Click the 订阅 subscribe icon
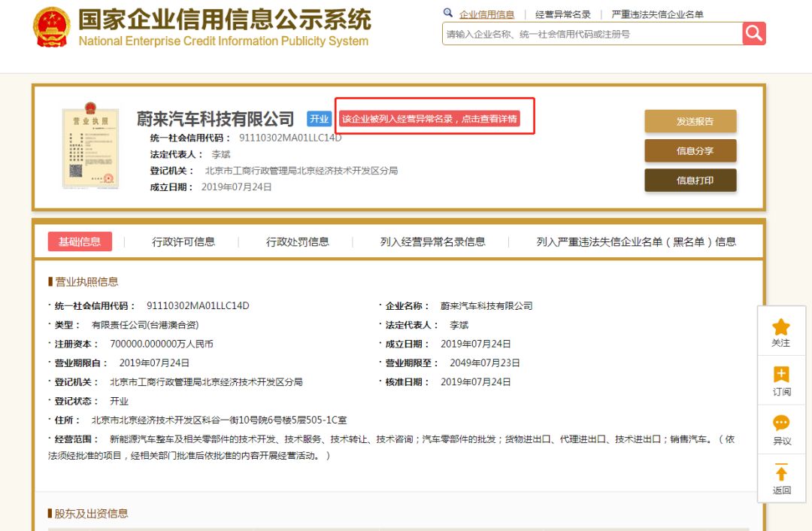The width and height of the screenshot is (812, 531). [x=781, y=374]
